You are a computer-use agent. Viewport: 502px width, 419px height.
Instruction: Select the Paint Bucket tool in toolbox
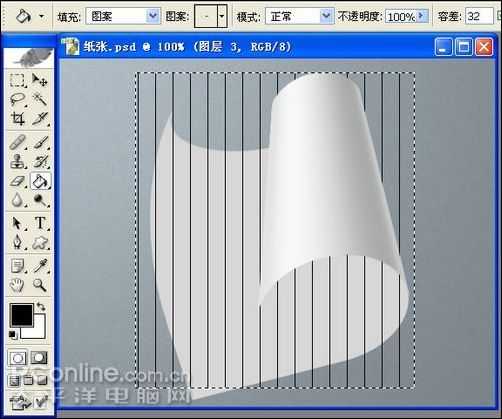click(40, 181)
